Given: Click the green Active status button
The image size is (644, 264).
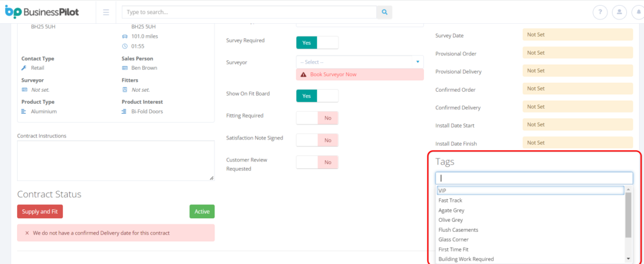Looking at the screenshot, I should click(202, 212).
